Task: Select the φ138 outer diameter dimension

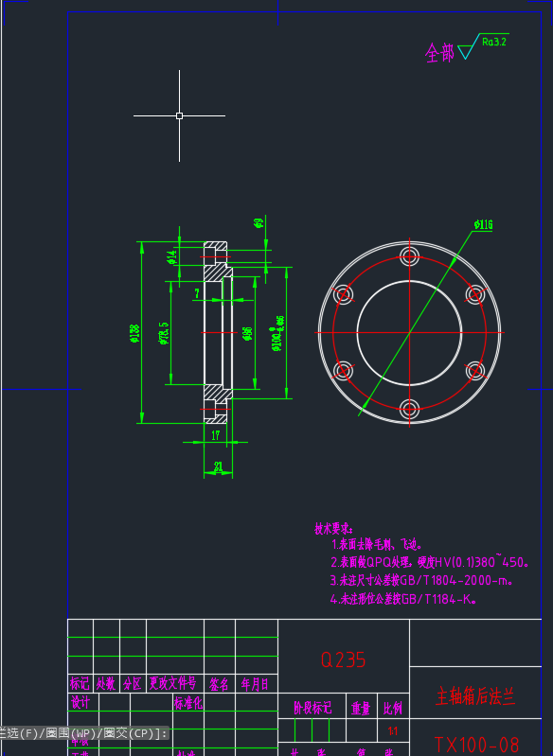Action: point(134,333)
